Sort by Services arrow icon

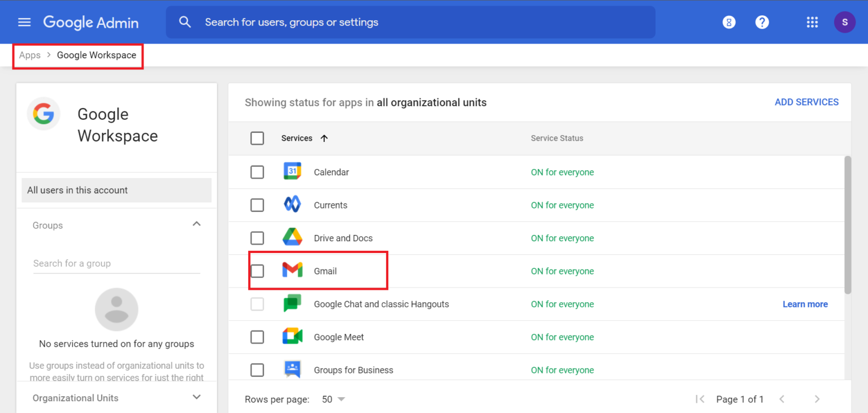click(324, 138)
